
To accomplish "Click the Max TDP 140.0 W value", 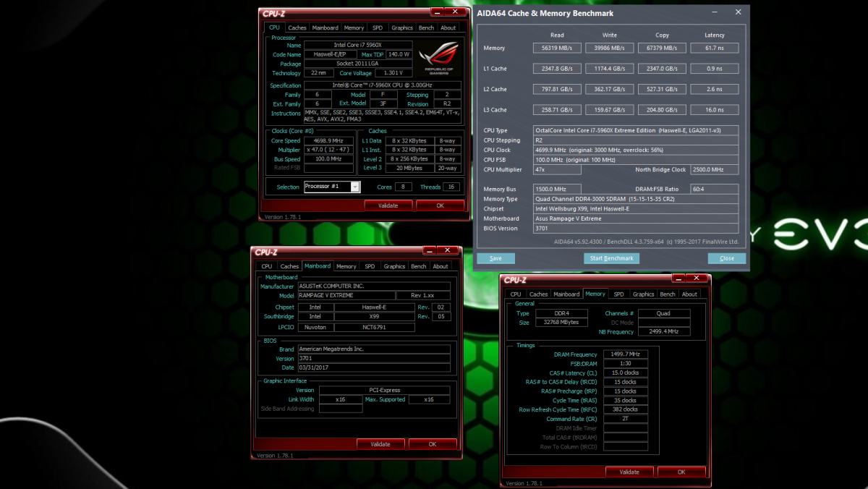I will (x=399, y=54).
